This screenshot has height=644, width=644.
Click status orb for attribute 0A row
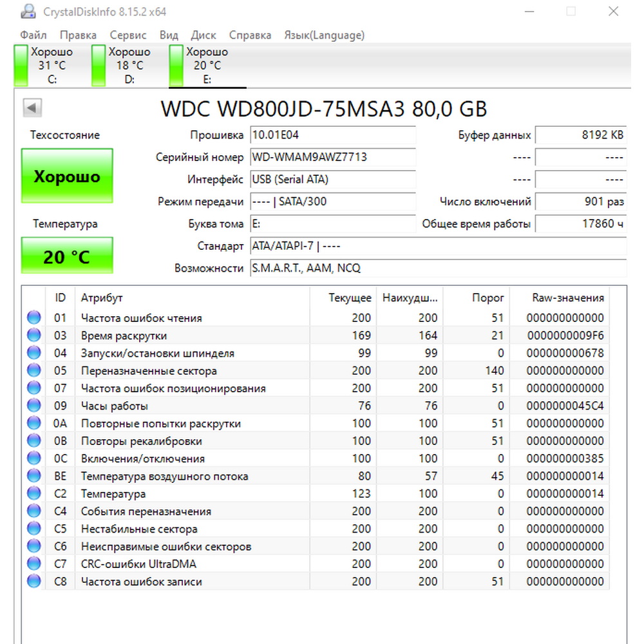click(x=34, y=423)
